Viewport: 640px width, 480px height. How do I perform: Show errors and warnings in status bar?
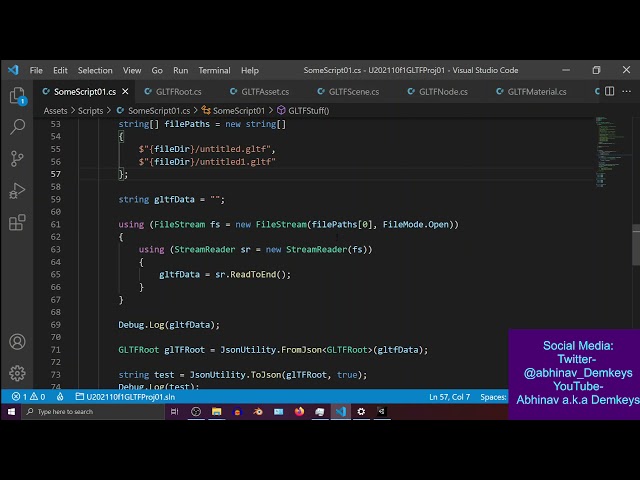point(29,397)
